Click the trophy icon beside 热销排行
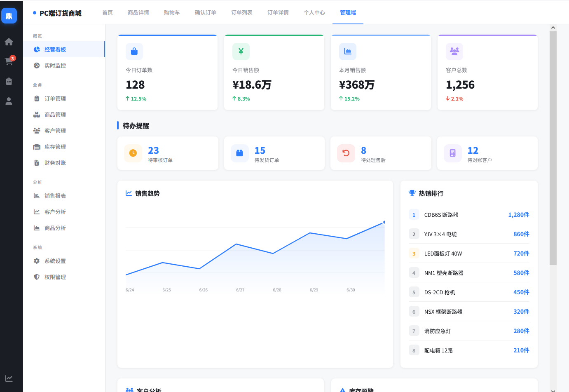Image resolution: width=569 pixels, height=392 pixels. [412, 193]
